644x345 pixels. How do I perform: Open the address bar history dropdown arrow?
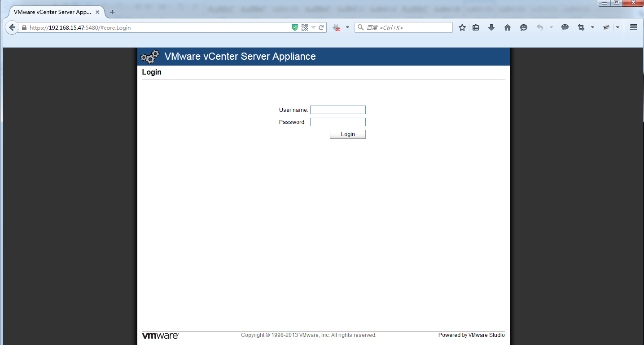313,27
